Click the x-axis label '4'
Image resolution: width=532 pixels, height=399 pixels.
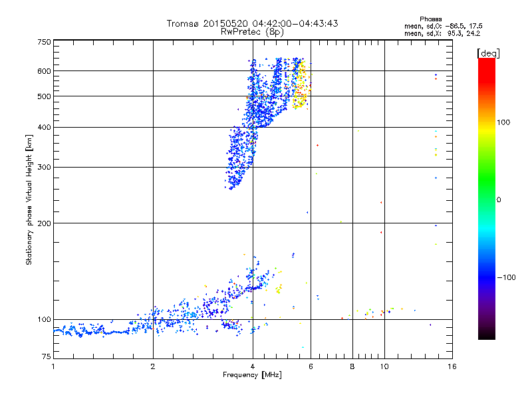click(253, 366)
